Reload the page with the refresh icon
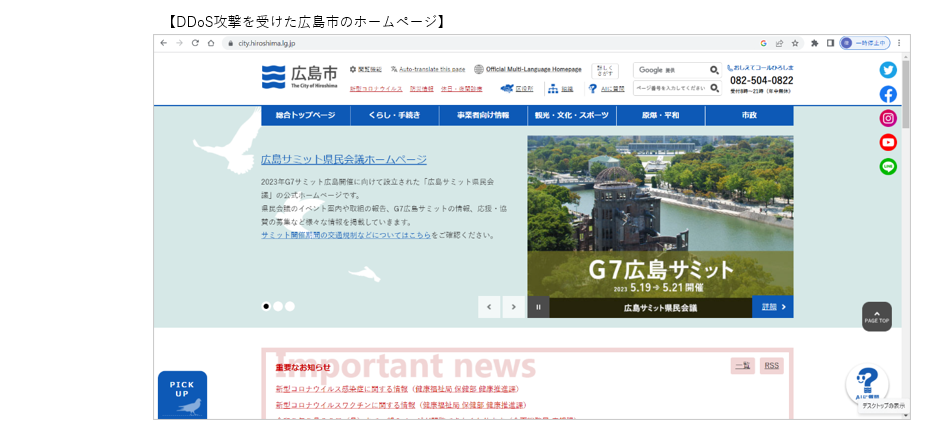This screenshot has width=941, height=440. pyautogui.click(x=195, y=43)
